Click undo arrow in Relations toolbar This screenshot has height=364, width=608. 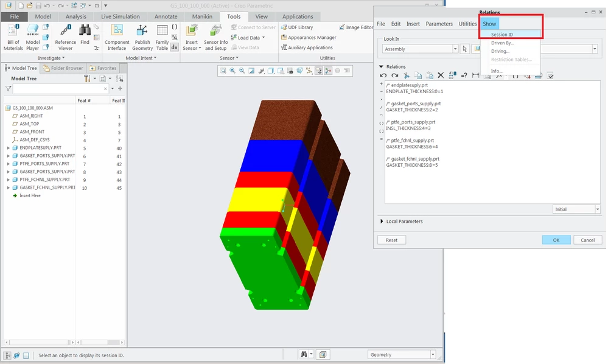(383, 75)
